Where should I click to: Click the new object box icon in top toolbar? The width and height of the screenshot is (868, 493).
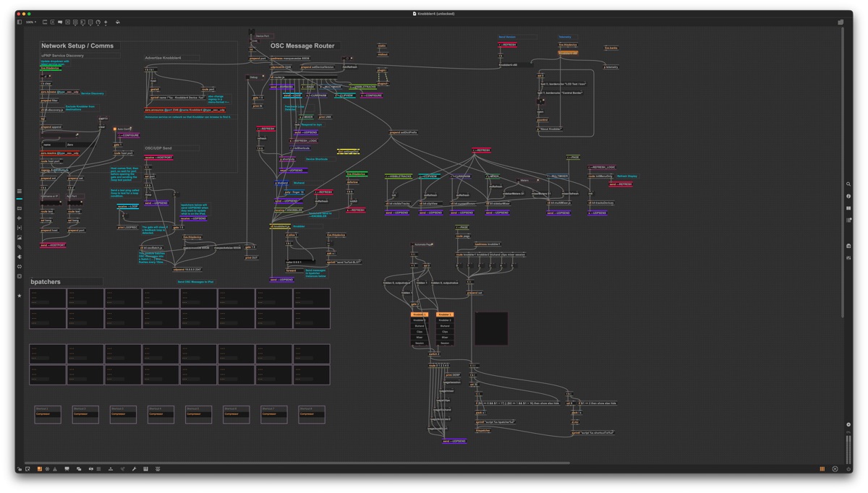45,22
